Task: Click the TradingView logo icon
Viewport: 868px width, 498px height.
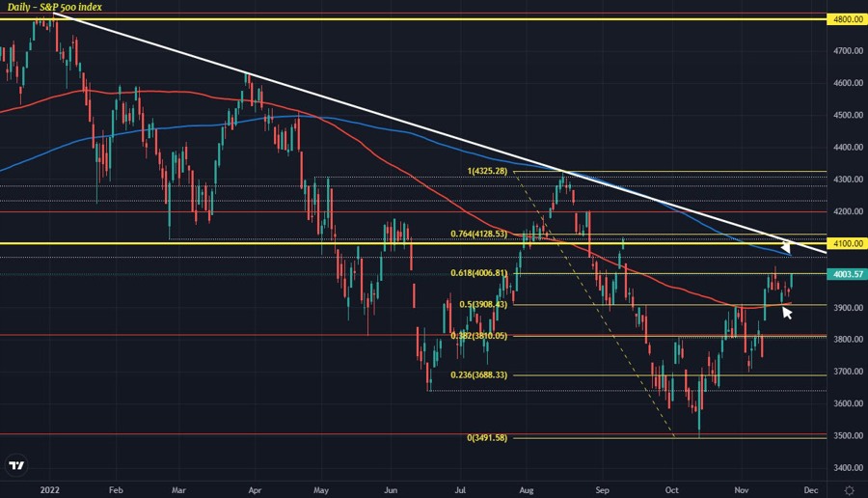Action: (x=17, y=465)
